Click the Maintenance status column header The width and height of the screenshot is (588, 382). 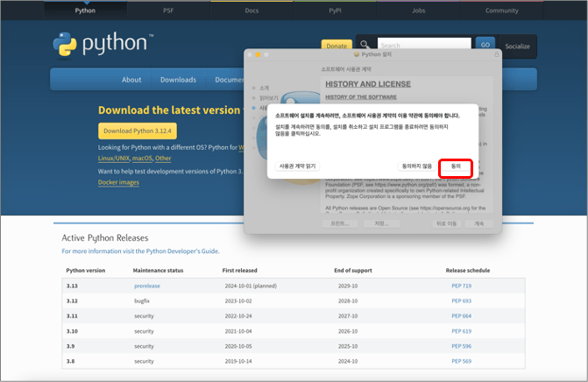pos(158,270)
